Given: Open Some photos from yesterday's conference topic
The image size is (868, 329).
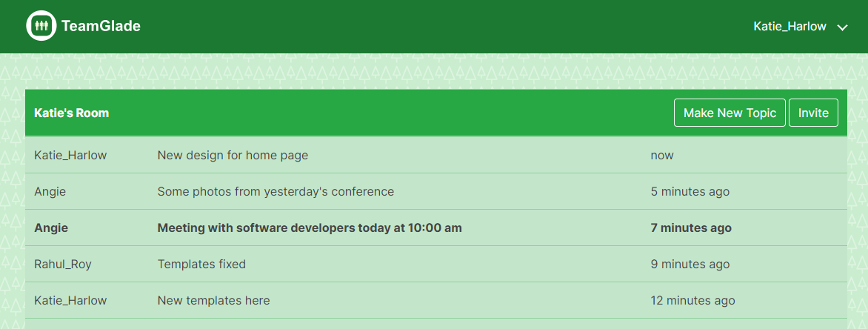Looking at the screenshot, I should (276, 192).
